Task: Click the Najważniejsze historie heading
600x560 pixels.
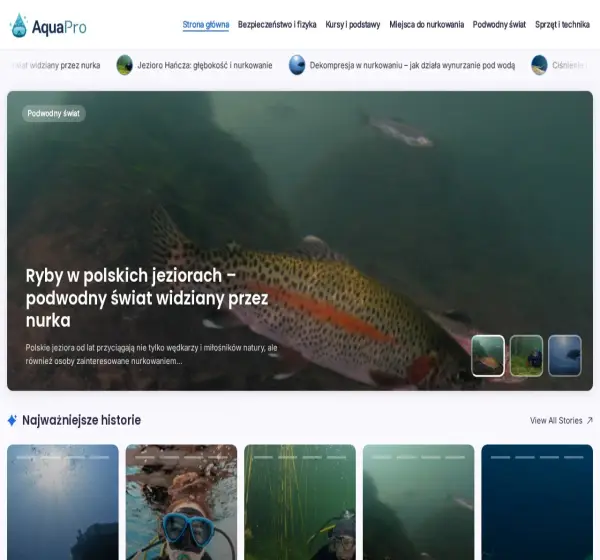Action: (x=82, y=420)
